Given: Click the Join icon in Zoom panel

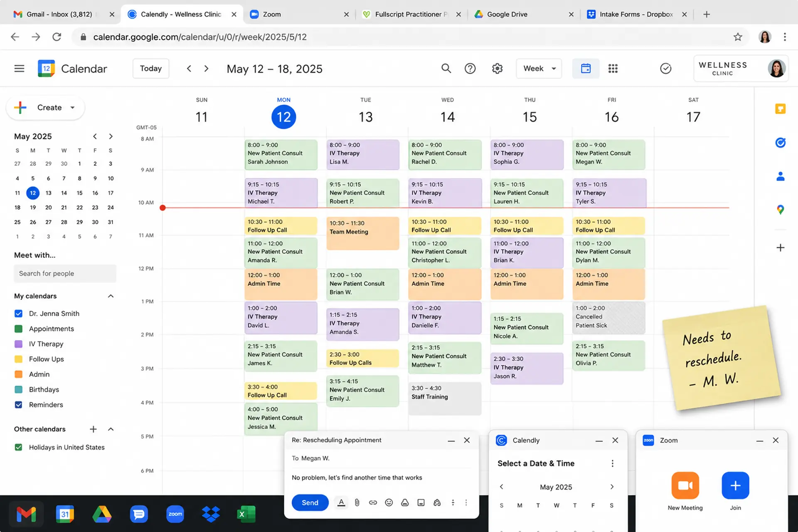Looking at the screenshot, I should [735, 485].
